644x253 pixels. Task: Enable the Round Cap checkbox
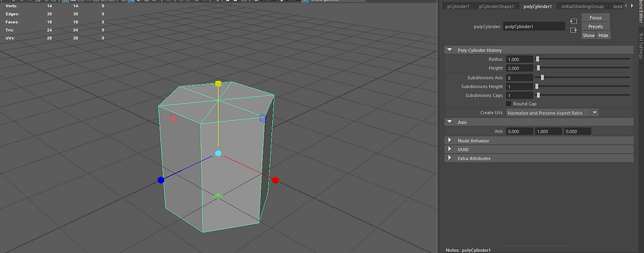point(509,104)
